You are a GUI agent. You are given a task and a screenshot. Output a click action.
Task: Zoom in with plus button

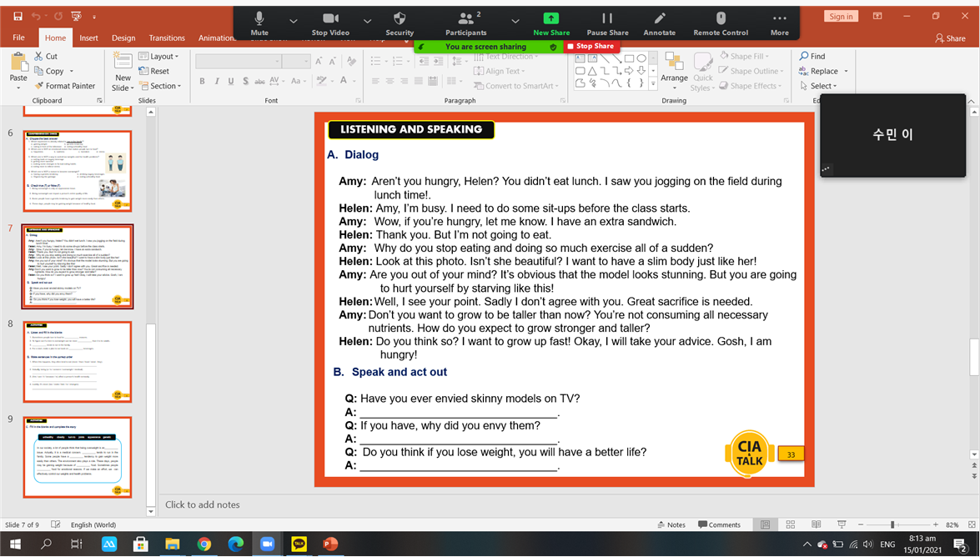(936, 525)
